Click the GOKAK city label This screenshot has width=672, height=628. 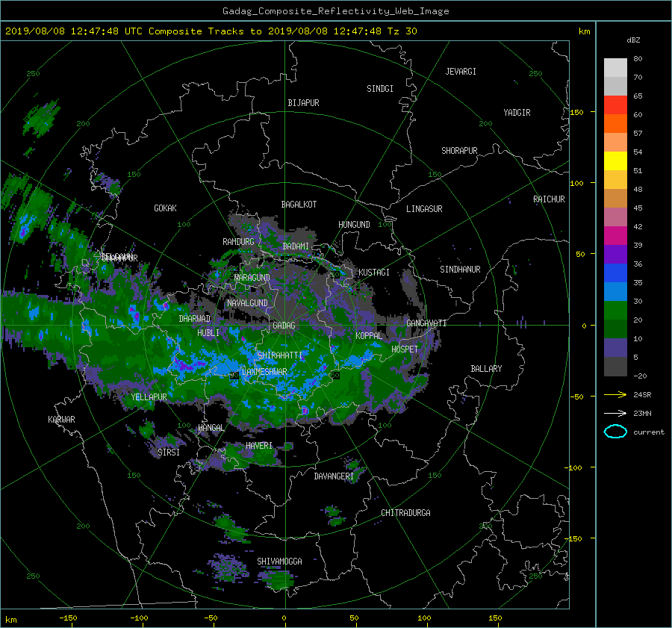(165, 208)
